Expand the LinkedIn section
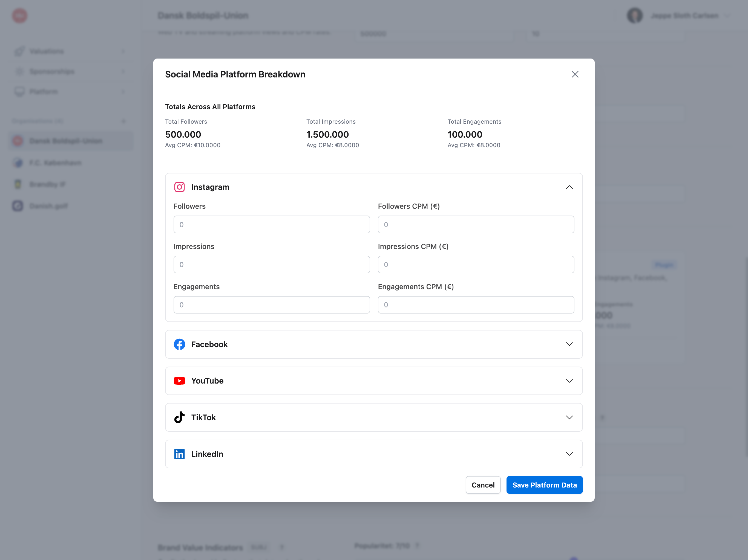The image size is (748, 560). pyautogui.click(x=569, y=454)
